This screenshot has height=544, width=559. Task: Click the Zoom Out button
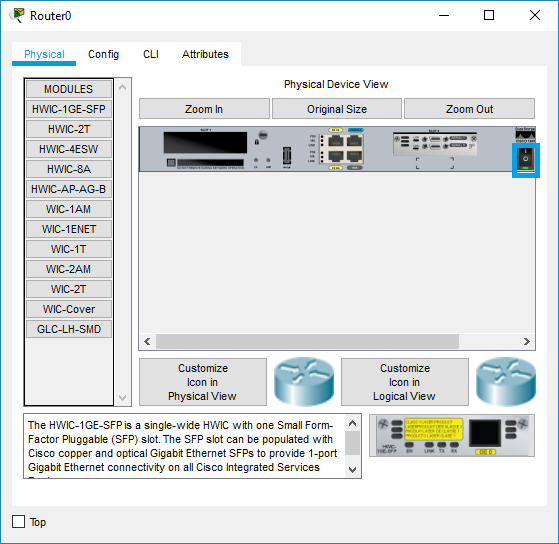tap(469, 109)
